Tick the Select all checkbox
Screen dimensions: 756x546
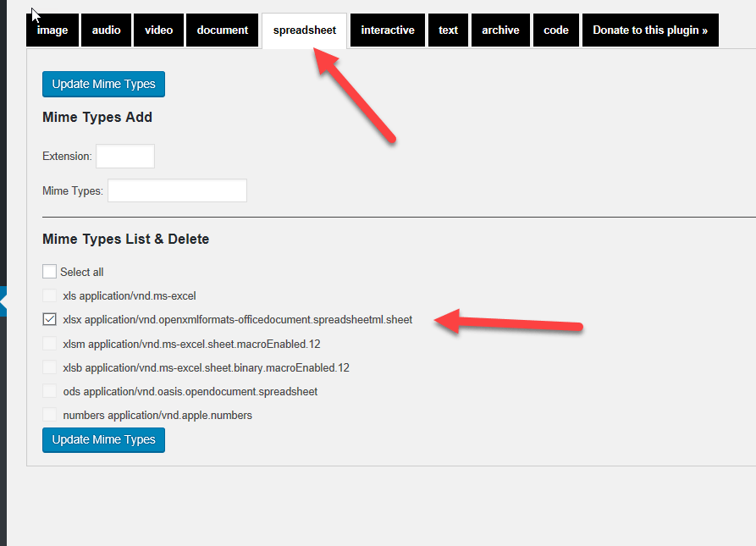[x=50, y=272]
